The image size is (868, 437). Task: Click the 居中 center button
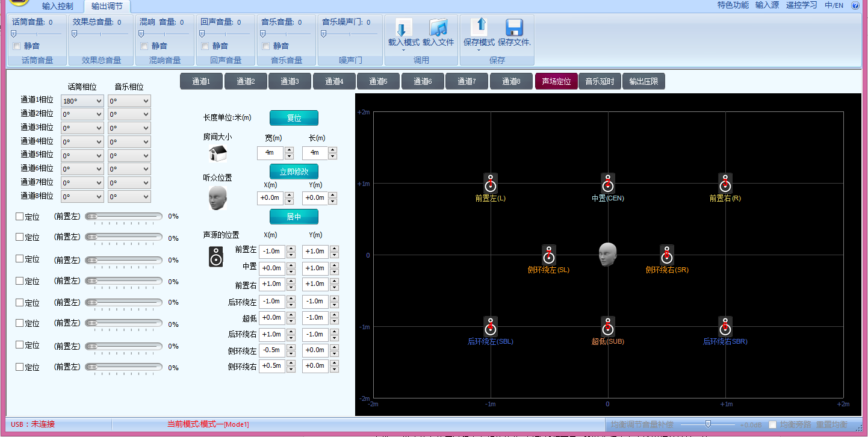pos(294,216)
